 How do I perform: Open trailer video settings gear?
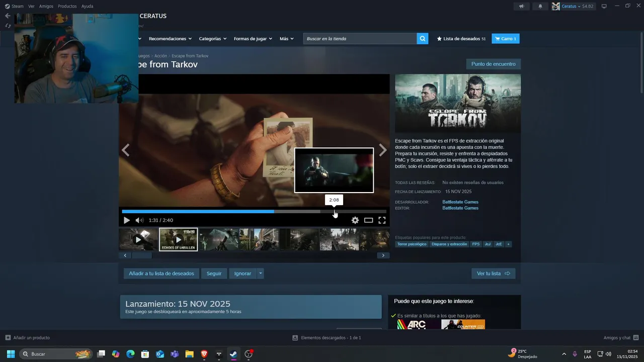355,220
